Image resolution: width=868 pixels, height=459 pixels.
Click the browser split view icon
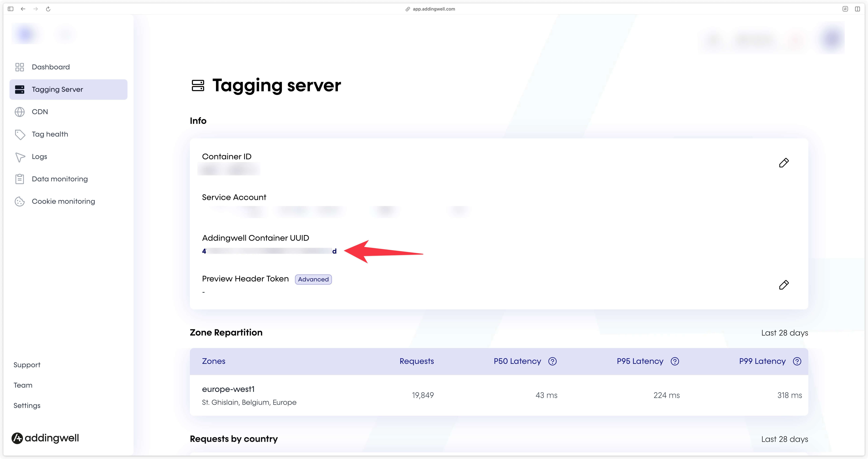point(857,9)
